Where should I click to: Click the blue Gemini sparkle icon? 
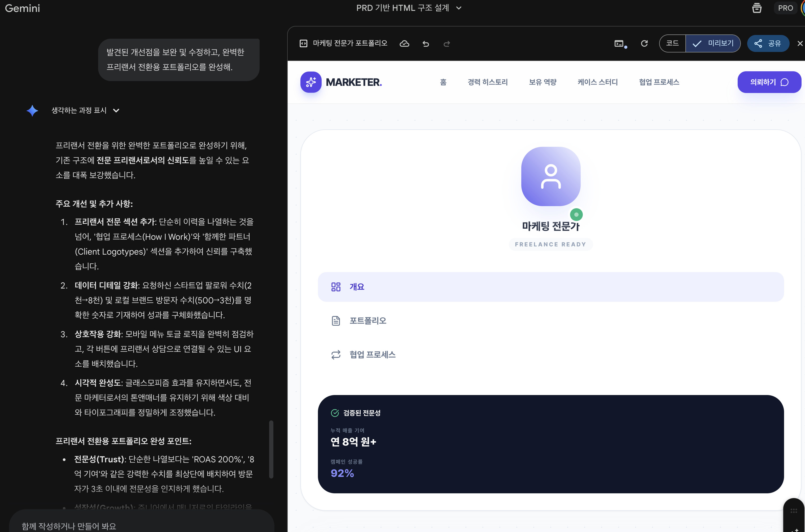point(32,110)
